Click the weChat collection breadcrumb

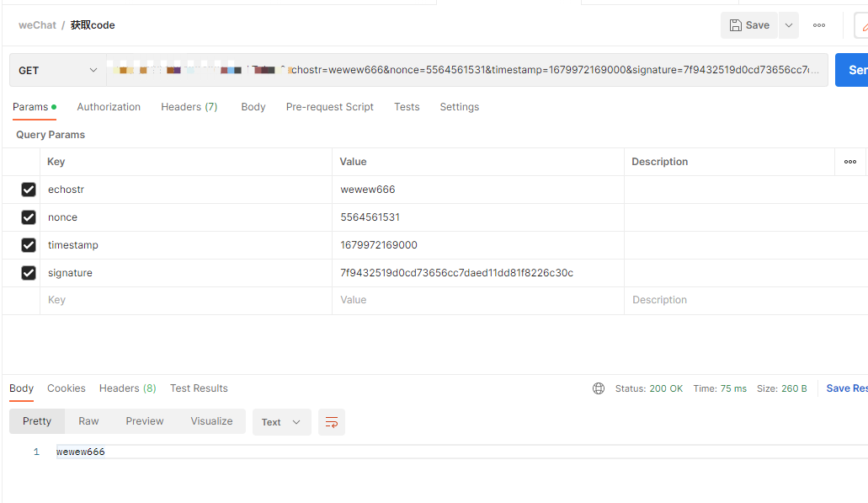(37, 25)
